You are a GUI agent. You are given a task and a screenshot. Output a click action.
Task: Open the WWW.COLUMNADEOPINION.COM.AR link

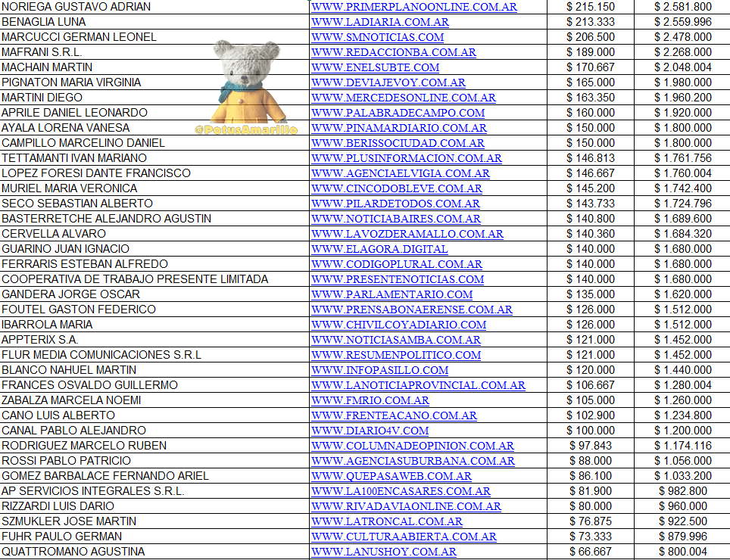[x=413, y=446]
